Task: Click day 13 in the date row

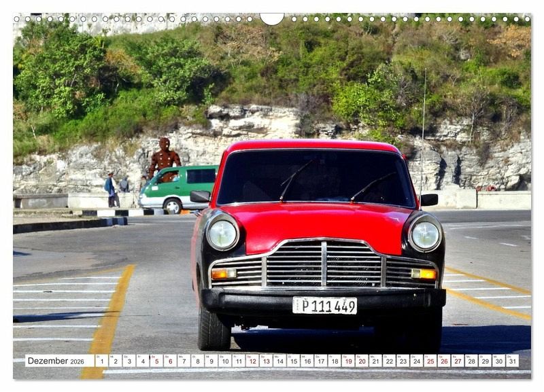Action: 265,361
